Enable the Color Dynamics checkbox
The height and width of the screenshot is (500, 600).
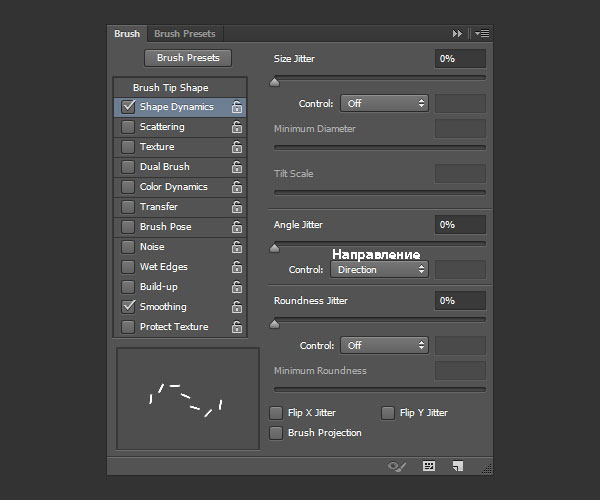click(128, 187)
